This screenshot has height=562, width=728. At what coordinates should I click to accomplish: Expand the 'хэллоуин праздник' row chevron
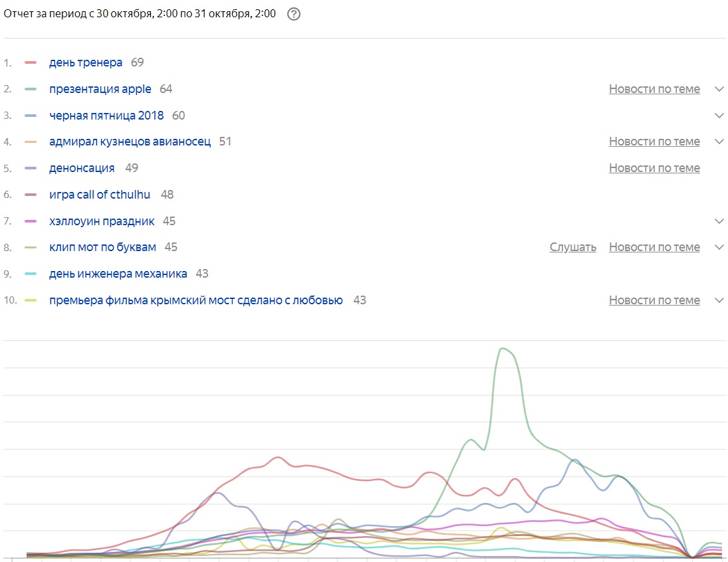[x=719, y=221]
